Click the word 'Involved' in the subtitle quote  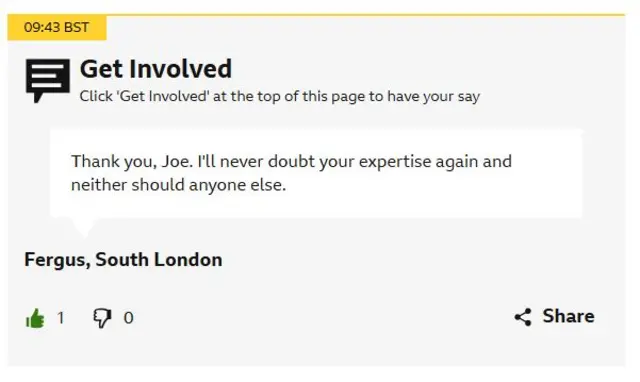(x=178, y=96)
